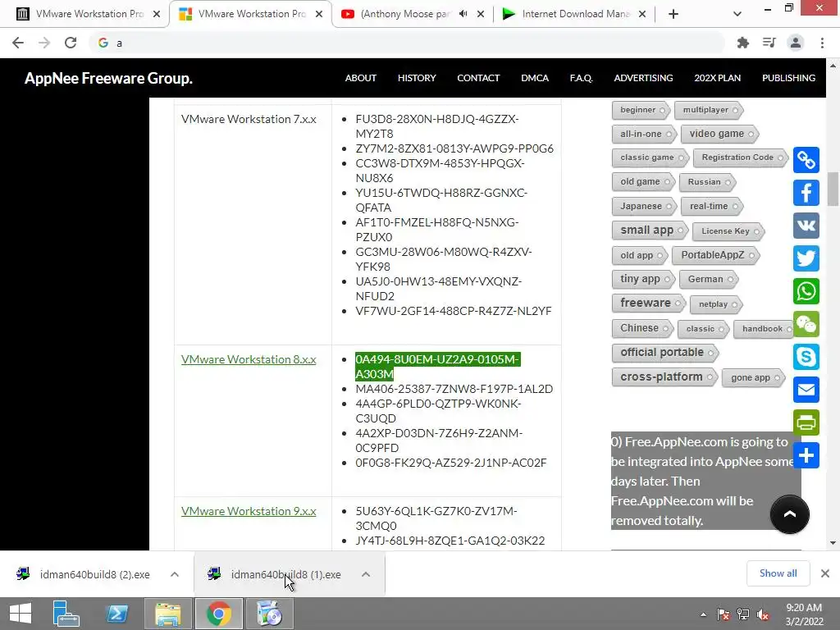Share the page via WeChat
This screenshot has width=840, height=630.
coord(806,324)
